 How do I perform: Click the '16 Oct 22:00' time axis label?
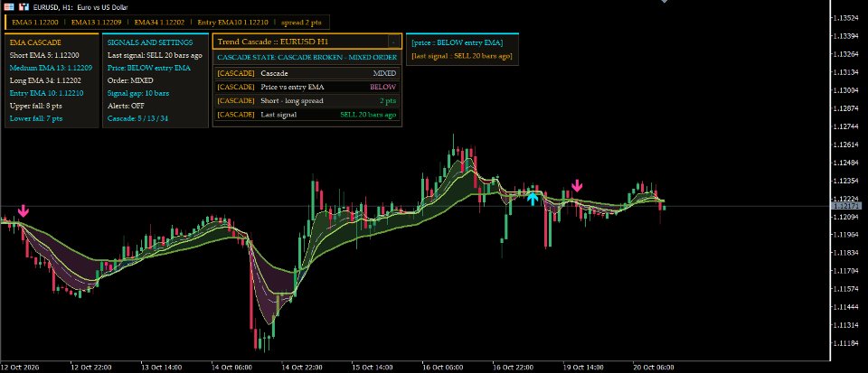(514, 367)
